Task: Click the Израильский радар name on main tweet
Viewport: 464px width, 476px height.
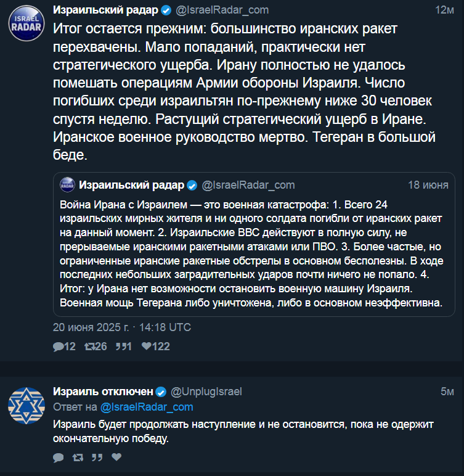Action: click(x=105, y=10)
